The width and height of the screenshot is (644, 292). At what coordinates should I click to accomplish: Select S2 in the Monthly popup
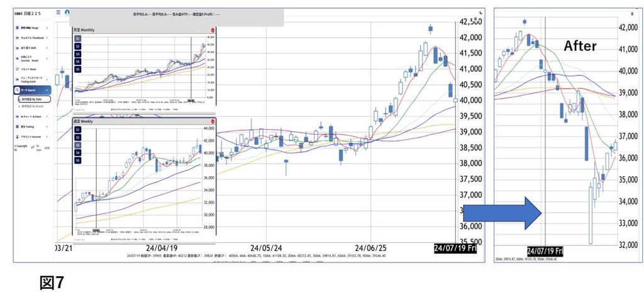tap(77, 46)
